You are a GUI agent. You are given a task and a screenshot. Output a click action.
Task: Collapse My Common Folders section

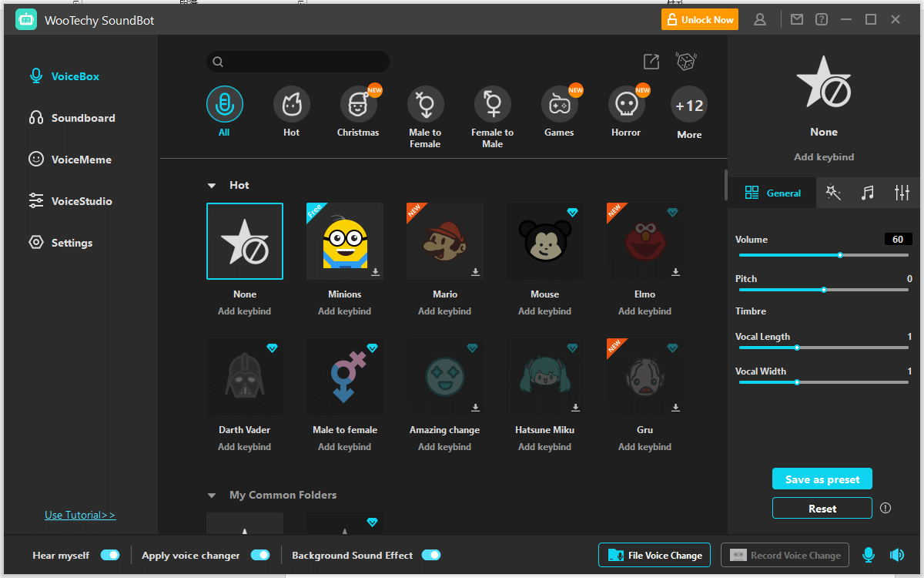pyautogui.click(x=212, y=496)
